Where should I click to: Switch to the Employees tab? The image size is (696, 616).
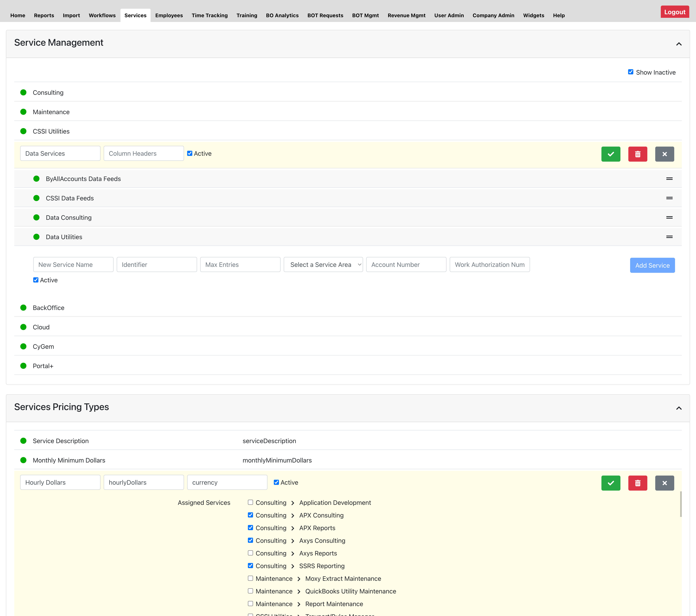[169, 15]
